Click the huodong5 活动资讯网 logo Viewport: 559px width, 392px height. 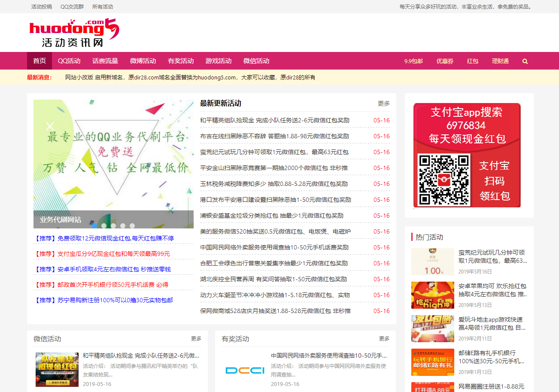coord(74,33)
